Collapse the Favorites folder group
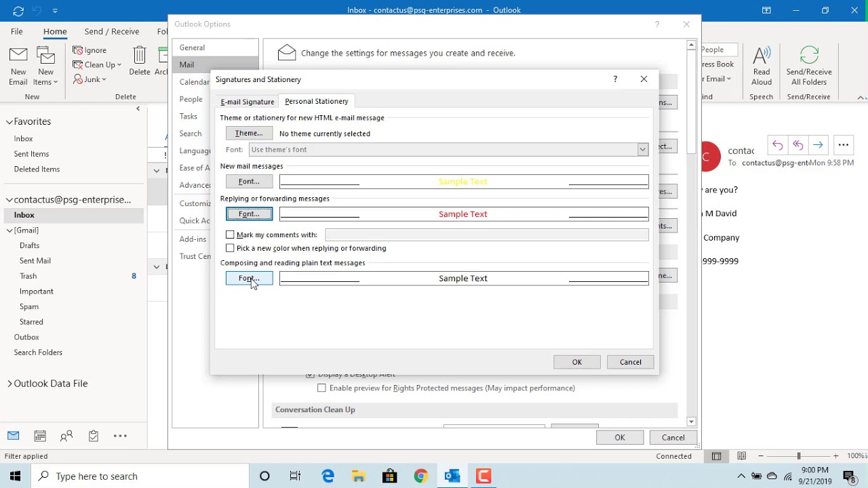868x488 pixels. coord(9,121)
